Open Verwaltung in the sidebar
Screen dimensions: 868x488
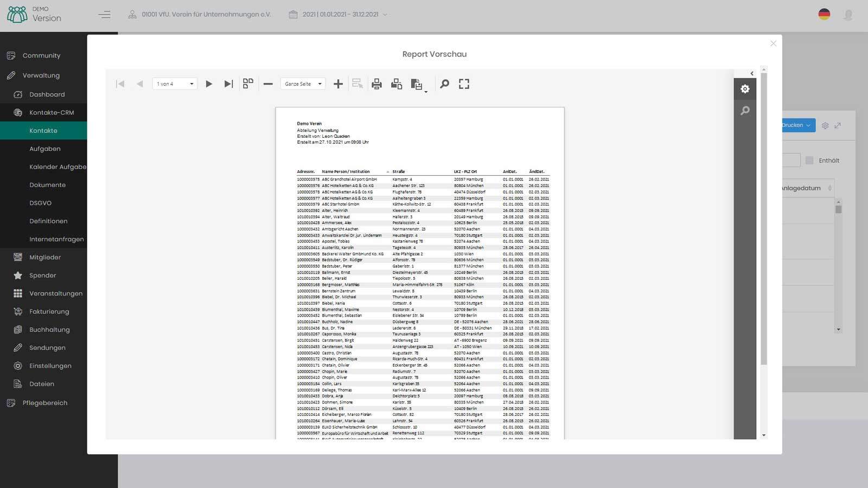click(x=41, y=75)
